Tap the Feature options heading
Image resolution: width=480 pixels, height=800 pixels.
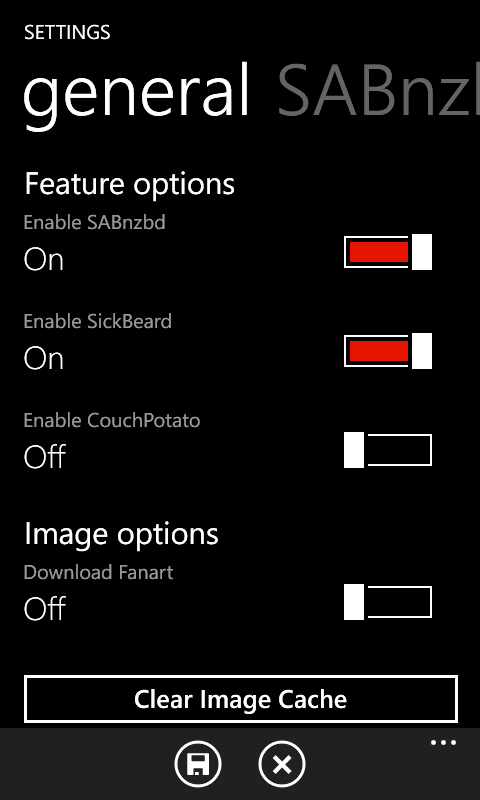pyautogui.click(x=130, y=184)
